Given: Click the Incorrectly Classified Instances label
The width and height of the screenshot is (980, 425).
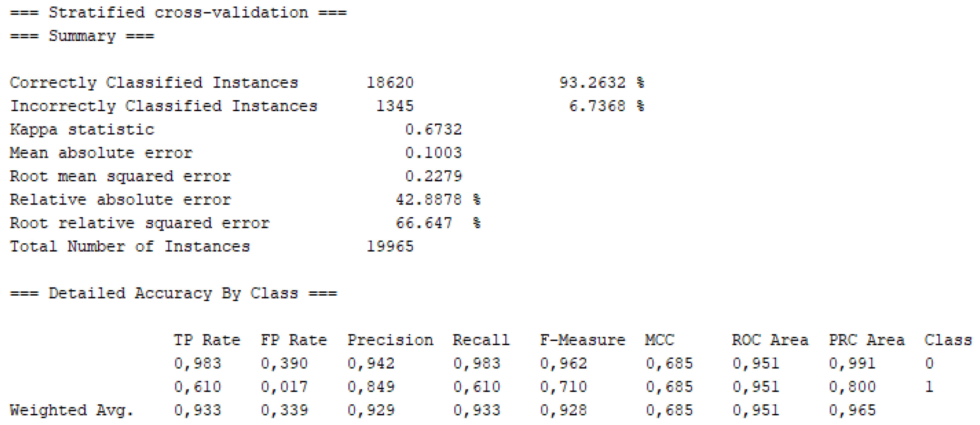Looking at the screenshot, I should click(164, 106).
